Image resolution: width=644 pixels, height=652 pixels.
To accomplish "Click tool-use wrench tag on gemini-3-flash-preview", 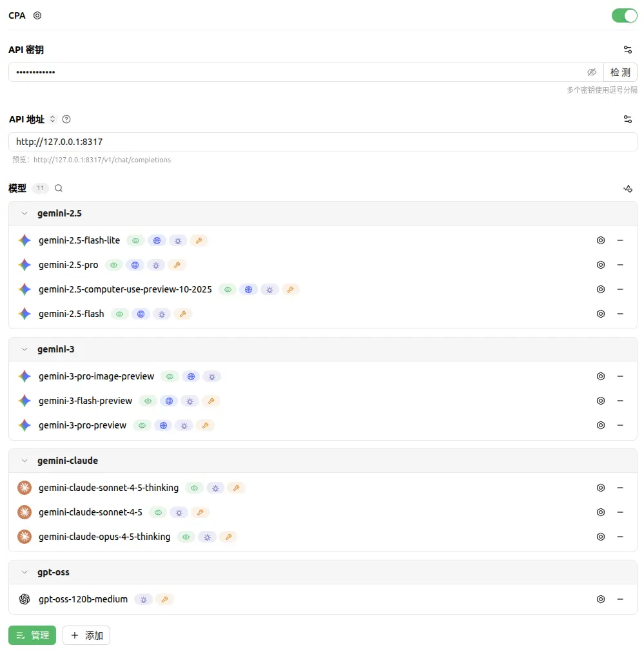I will pos(211,401).
